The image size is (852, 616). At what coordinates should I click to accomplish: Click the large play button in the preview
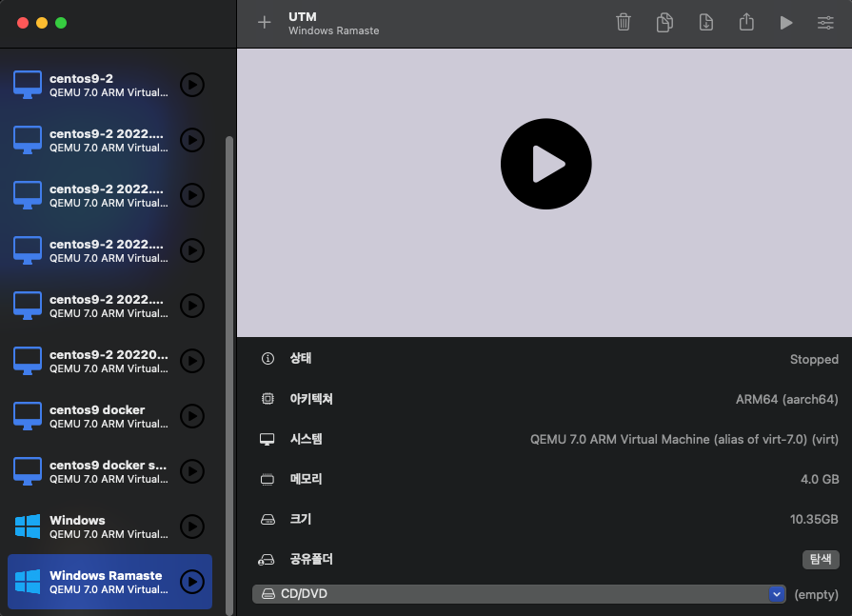pyautogui.click(x=546, y=164)
